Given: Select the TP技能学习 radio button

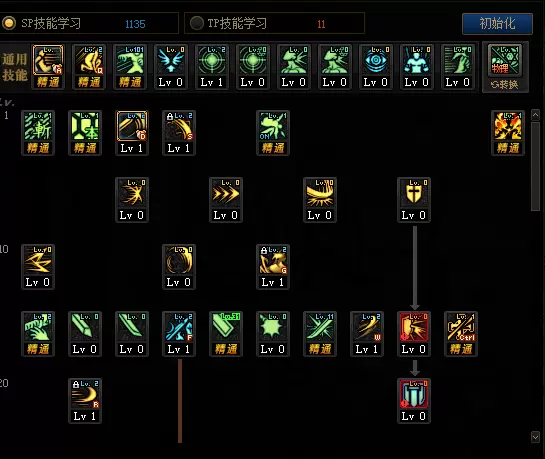Looking at the screenshot, I should (x=196, y=23).
